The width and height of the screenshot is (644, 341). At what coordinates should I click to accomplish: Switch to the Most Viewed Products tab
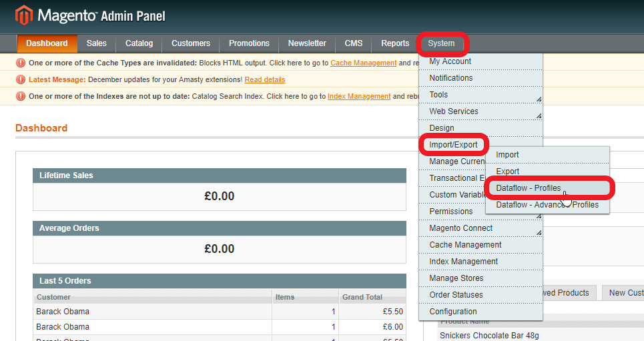click(570, 293)
